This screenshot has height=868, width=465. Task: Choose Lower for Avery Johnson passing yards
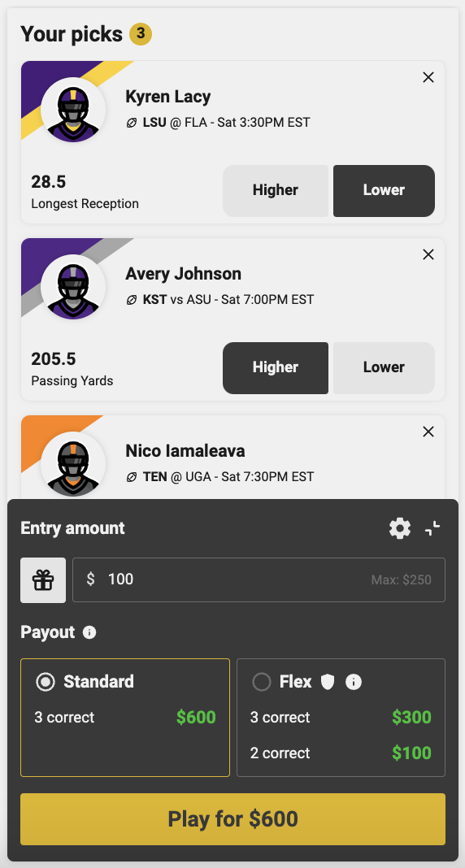click(x=384, y=367)
